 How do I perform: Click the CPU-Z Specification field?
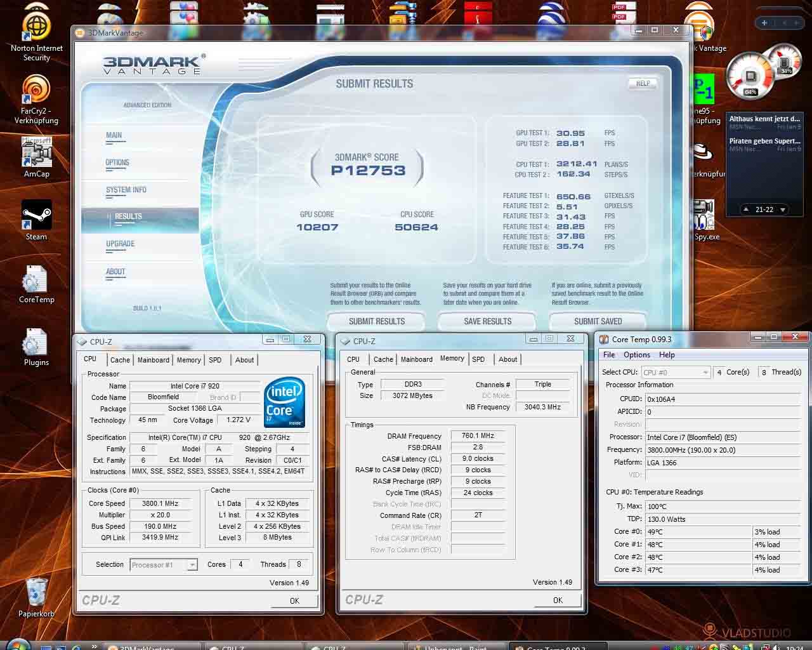(220, 437)
